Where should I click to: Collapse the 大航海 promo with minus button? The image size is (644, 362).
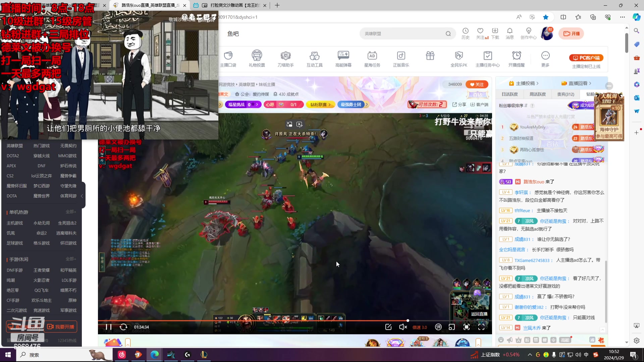point(609,86)
